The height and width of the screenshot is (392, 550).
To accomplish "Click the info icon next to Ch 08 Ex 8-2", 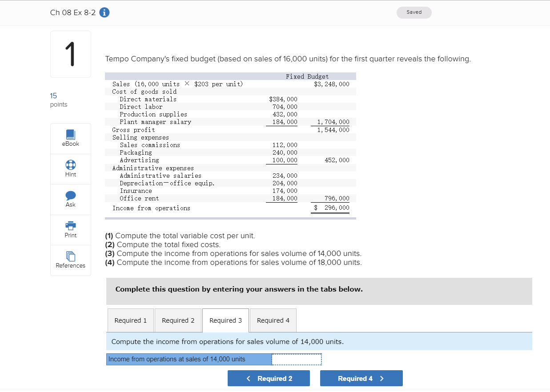I will (104, 12).
